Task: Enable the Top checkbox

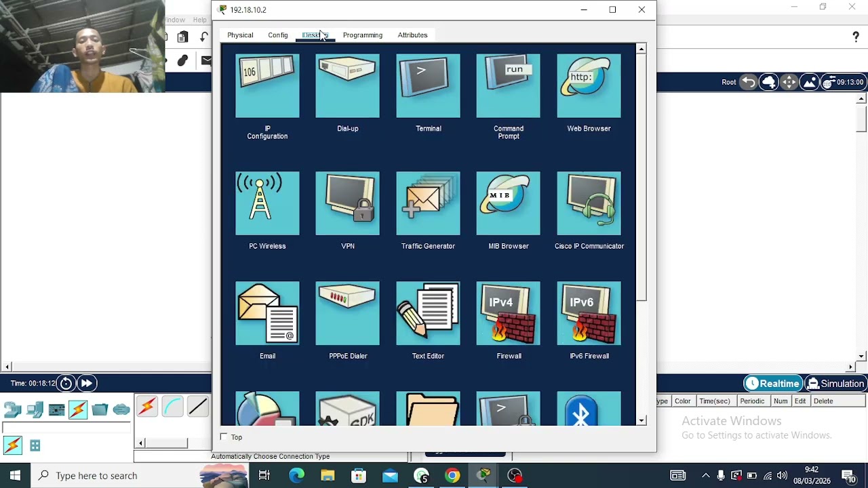Action: pyautogui.click(x=224, y=437)
